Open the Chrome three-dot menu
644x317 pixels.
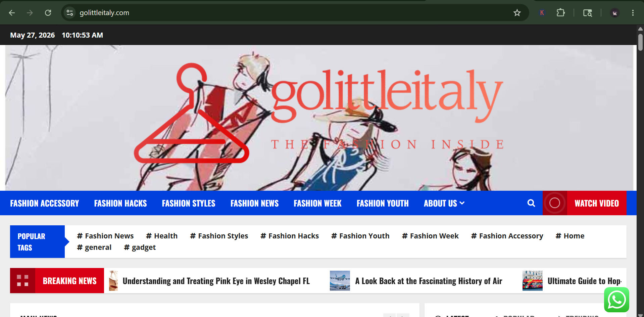633,13
